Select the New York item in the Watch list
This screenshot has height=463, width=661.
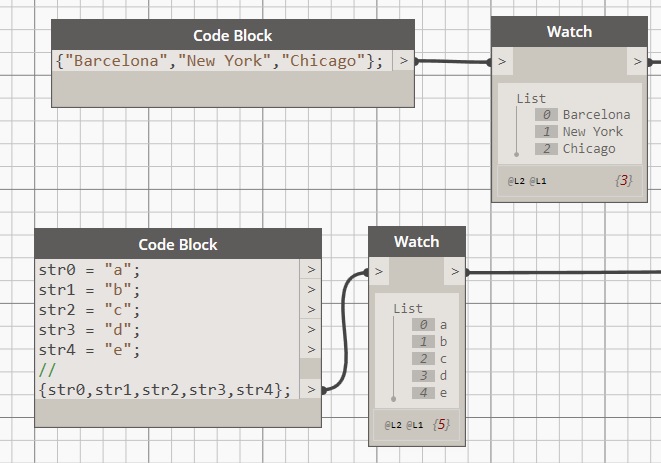(592, 131)
